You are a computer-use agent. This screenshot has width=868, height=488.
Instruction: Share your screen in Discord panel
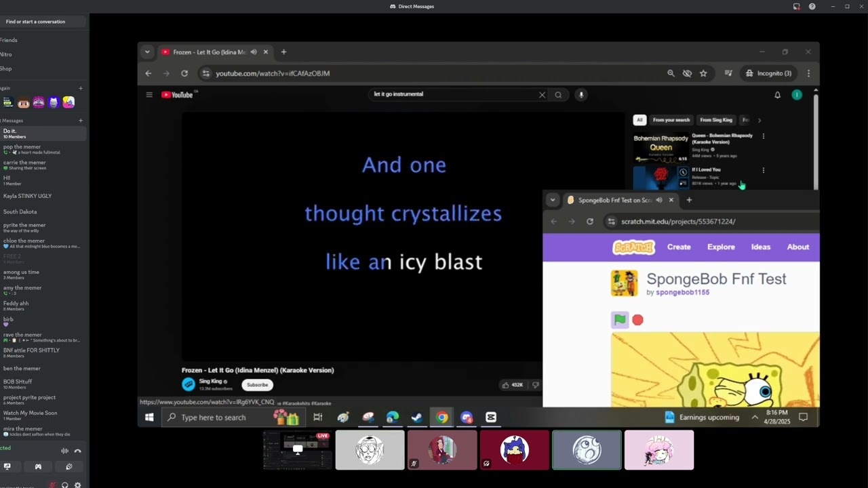pos(7,466)
